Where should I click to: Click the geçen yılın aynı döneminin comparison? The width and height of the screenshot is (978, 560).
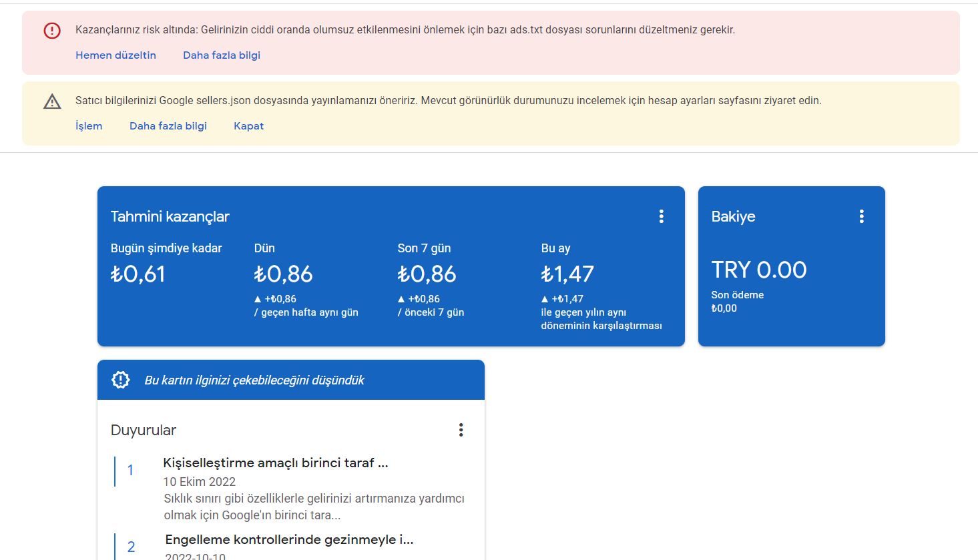coord(601,319)
